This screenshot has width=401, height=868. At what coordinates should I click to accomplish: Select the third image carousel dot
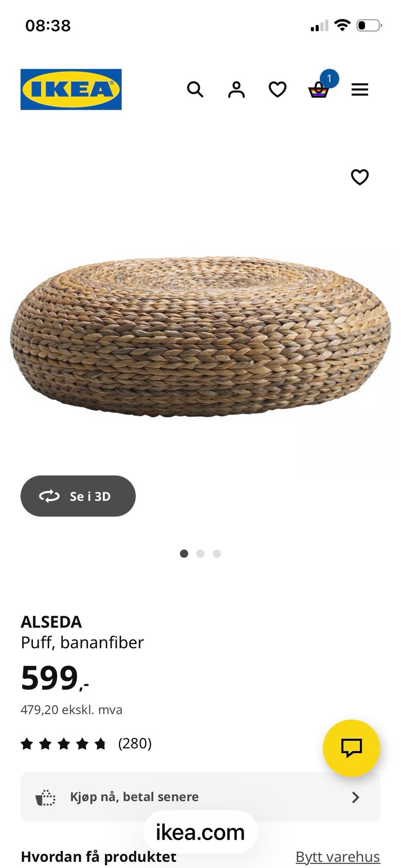pyautogui.click(x=217, y=553)
